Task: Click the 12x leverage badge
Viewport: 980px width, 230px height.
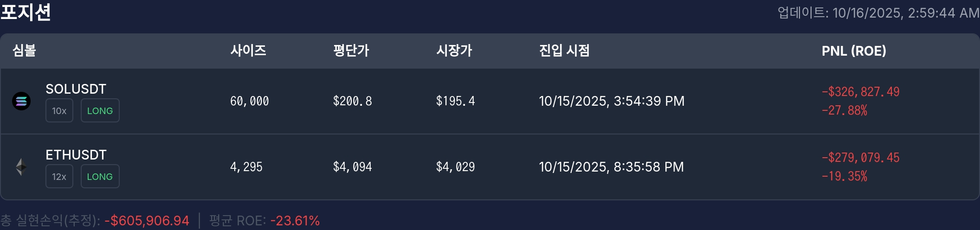Action: [59, 177]
